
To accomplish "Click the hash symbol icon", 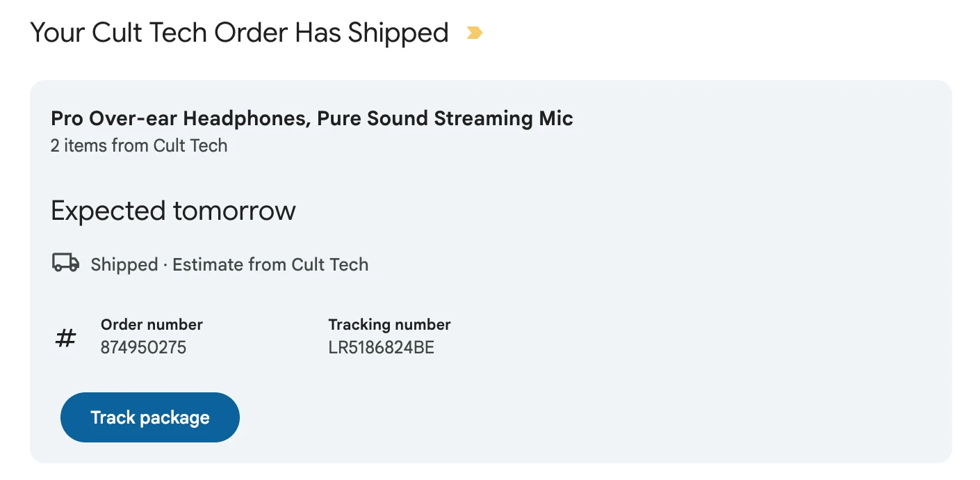I will click(65, 338).
